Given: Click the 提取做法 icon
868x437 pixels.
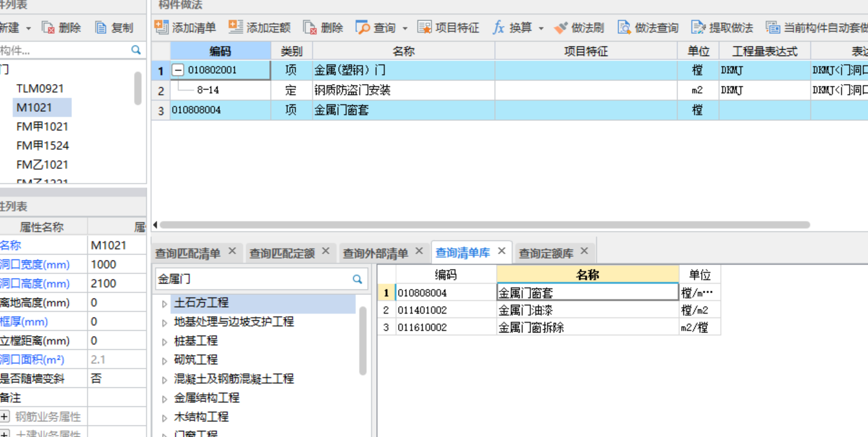Looking at the screenshot, I should 698,28.
